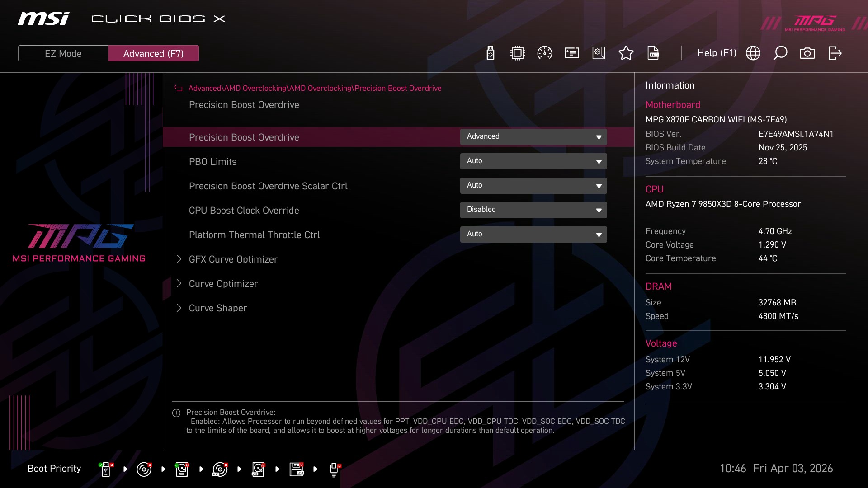
Task: Expand the GFX Curve Optimizer submenu
Action: click(x=233, y=259)
